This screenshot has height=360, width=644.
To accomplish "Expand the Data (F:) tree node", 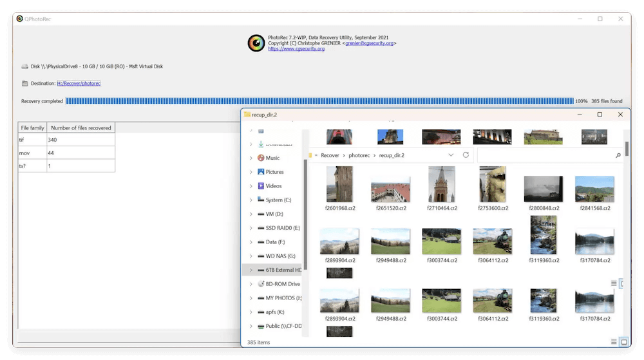I will tap(251, 242).
